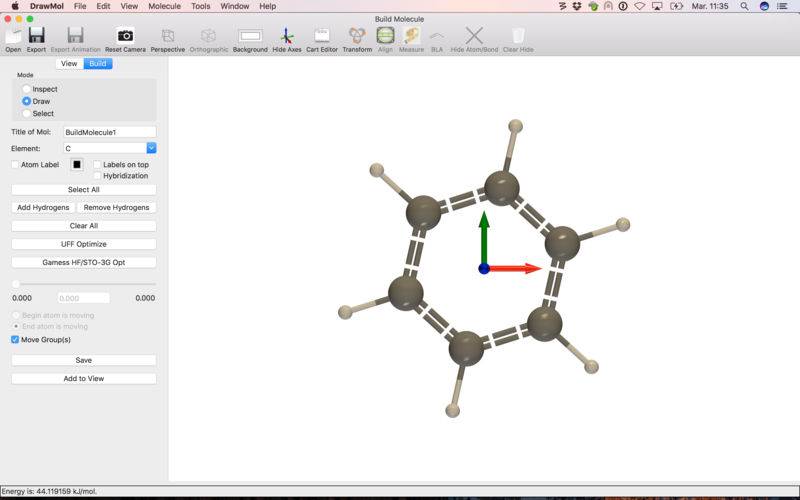Run Gamess HF/STO-3G Opt
800x500 pixels.
(x=84, y=262)
